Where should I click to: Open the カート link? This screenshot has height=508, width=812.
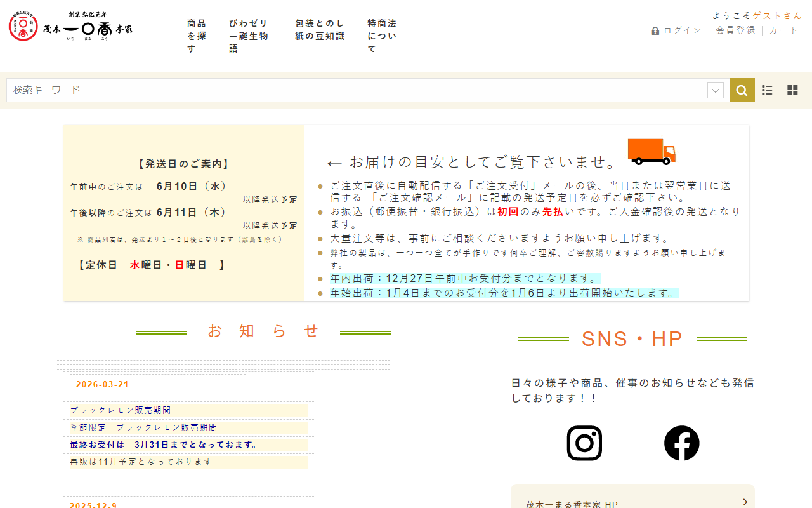(784, 30)
